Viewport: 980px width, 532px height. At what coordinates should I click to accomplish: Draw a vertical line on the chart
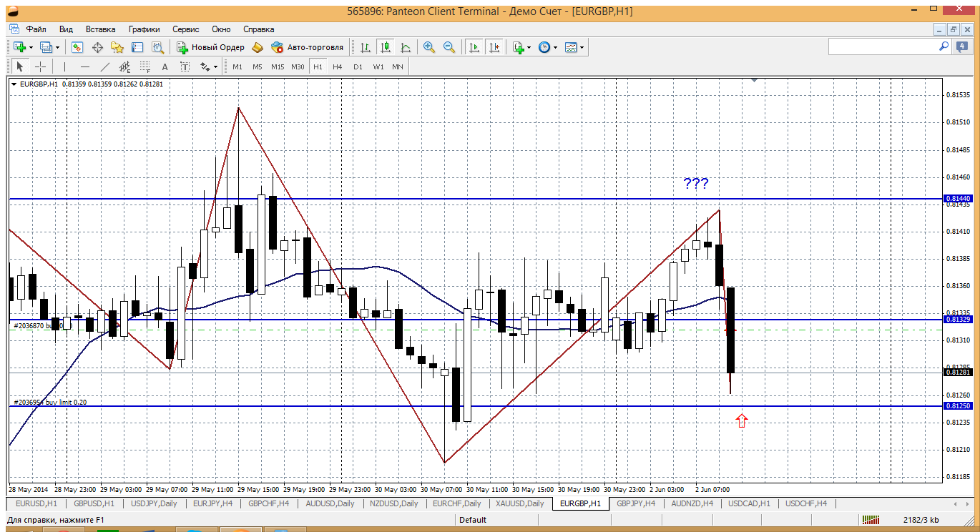[x=64, y=66]
